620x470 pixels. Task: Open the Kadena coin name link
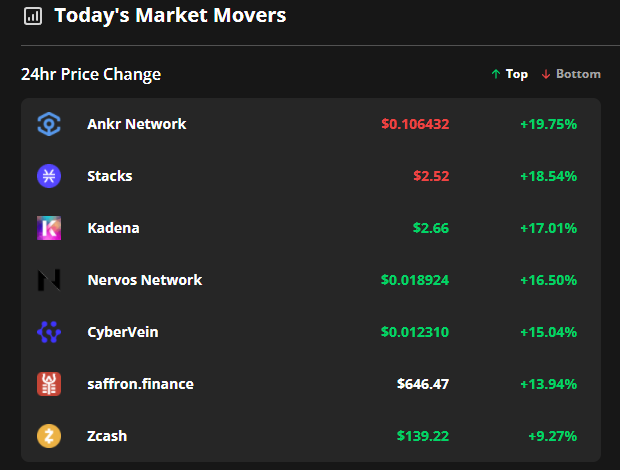pos(113,228)
